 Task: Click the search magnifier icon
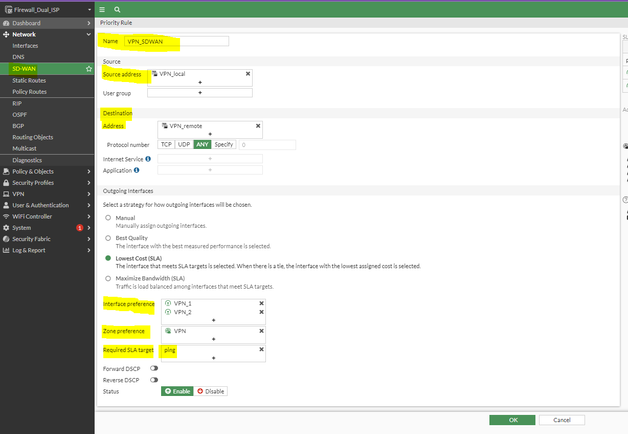click(117, 9)
